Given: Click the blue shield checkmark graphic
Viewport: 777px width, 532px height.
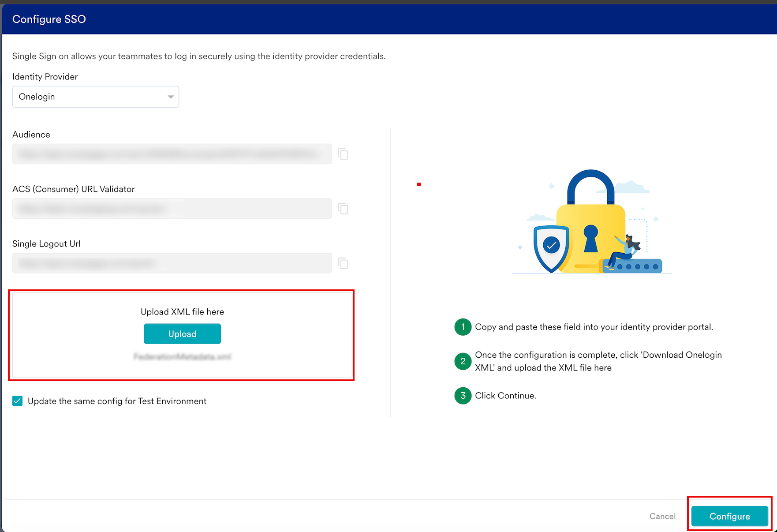Looking at the screenshot, I should [x=551, y=247].
